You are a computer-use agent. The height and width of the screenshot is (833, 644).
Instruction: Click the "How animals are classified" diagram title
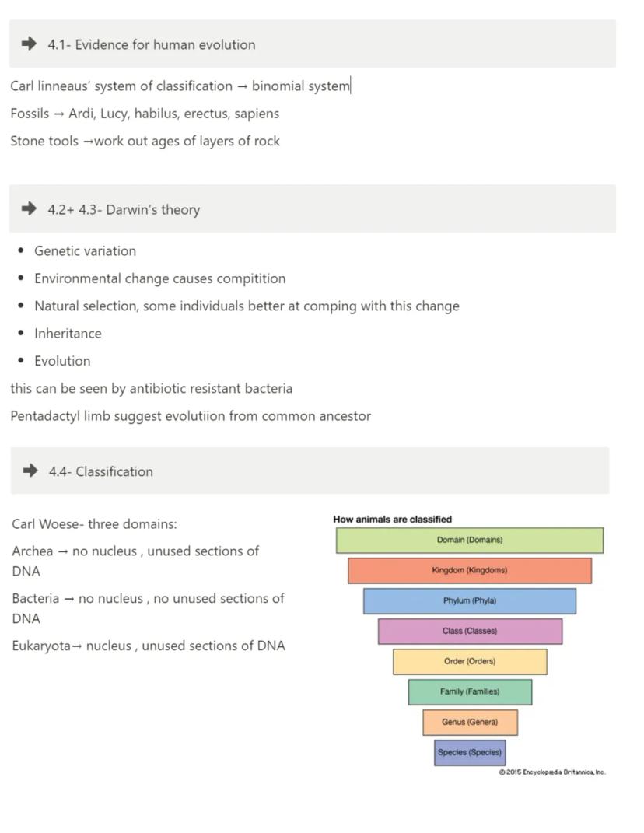392,520
